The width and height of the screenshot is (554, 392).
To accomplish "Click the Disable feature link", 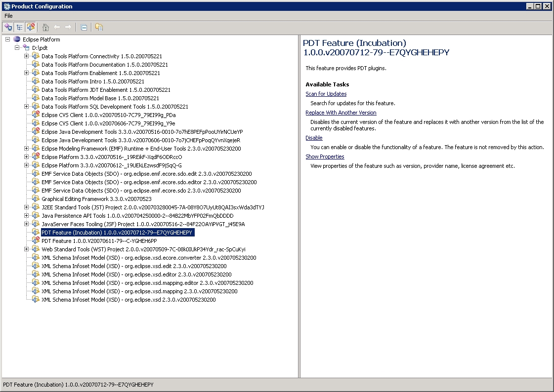I will (314, 138).
